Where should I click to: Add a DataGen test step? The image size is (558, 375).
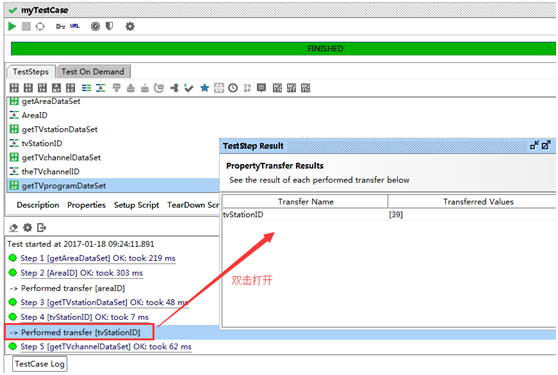pyautogui.click(x=144, y=88)
